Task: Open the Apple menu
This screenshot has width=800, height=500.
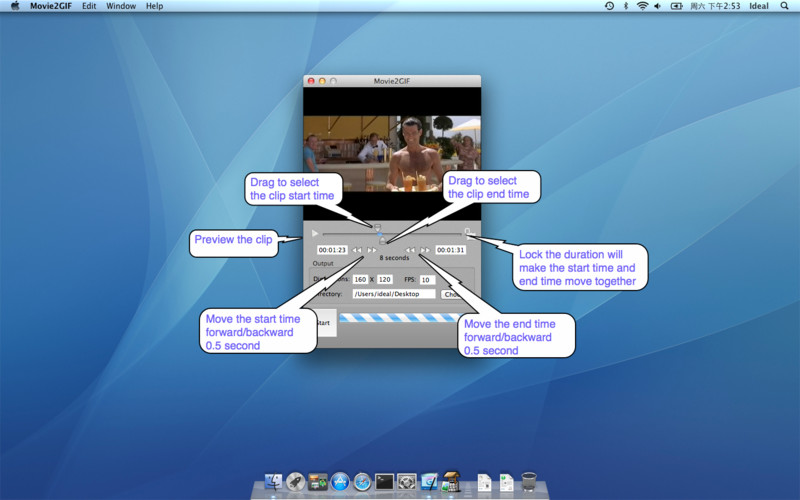Action: (15, 6)
